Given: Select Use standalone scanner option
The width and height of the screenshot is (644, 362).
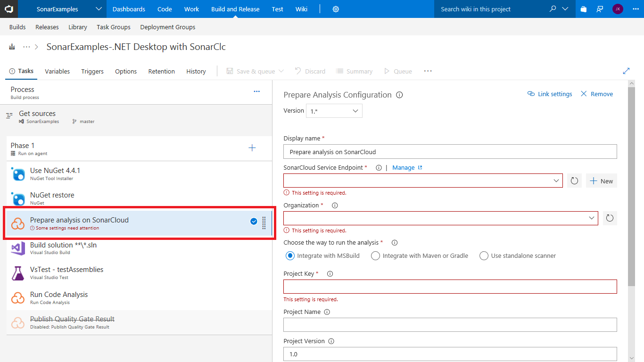Looking at the screenshot, I should coord(484,256).
